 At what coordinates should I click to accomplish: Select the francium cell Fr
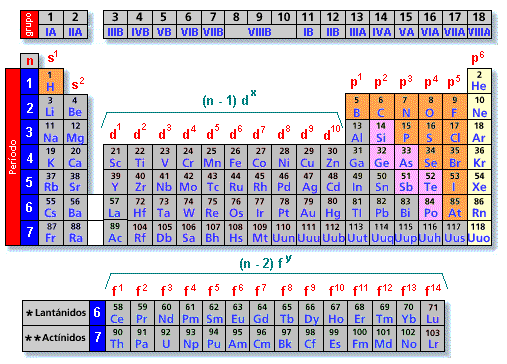[x=51, y=233]
